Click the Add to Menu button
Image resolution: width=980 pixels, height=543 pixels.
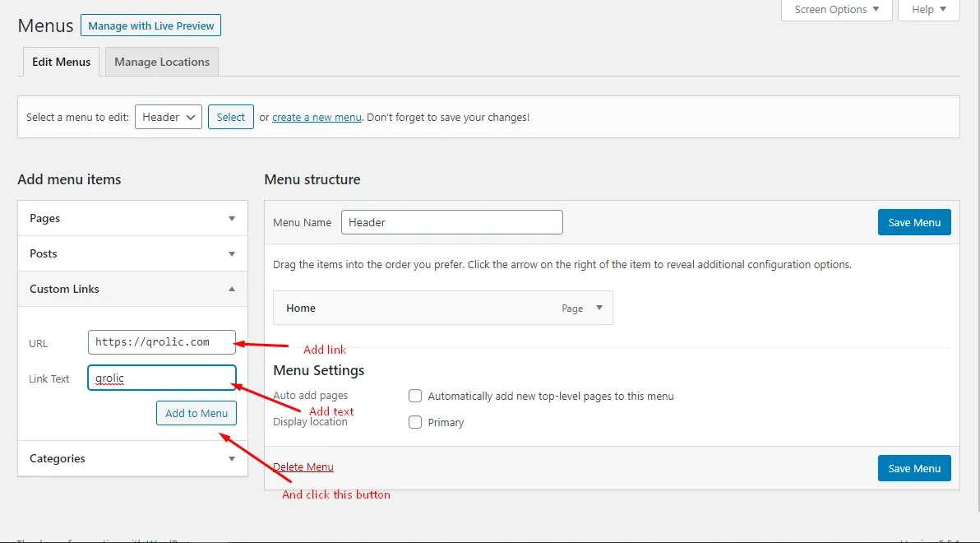point(196,413)
